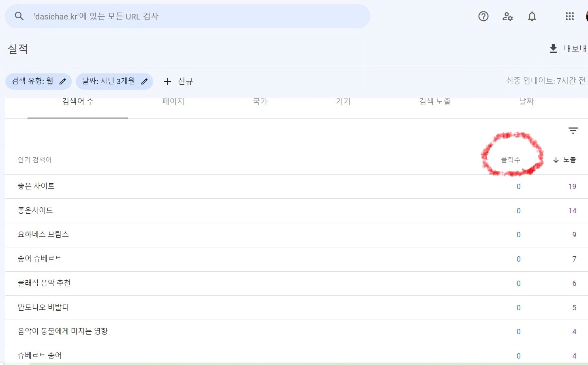Change sorting via the 노출 down arrow
Screen dimensions: 588x365
pyautogui.click(x=556, y=160)
